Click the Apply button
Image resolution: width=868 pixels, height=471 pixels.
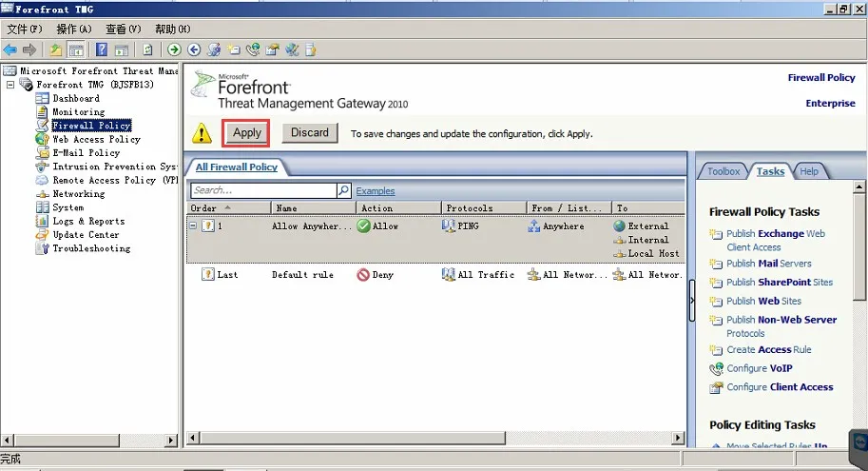click(247, 133)
